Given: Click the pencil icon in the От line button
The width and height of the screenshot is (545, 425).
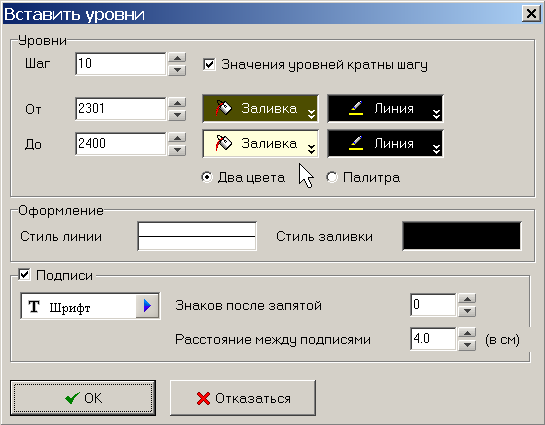Looking at the screenshot, I should coord(356,108).
